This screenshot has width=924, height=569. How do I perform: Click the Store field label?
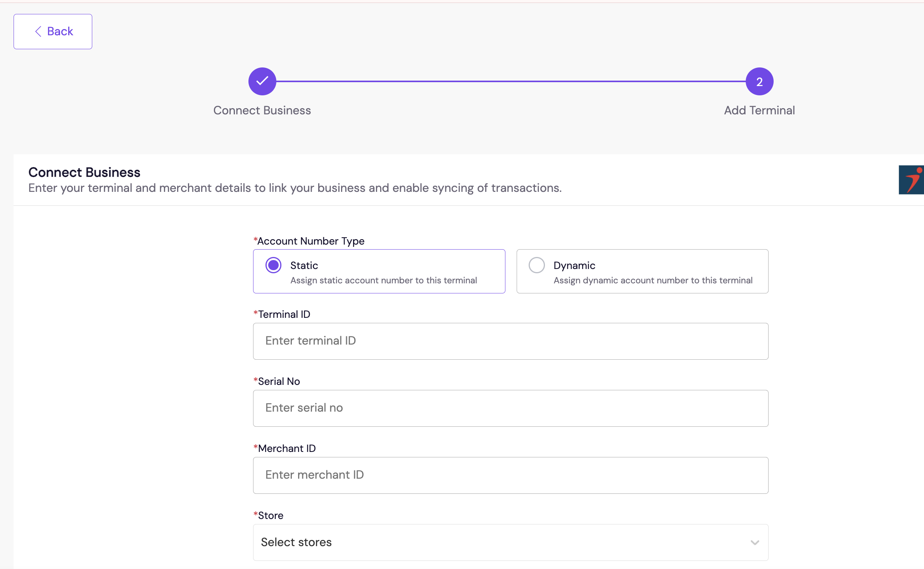270,516
